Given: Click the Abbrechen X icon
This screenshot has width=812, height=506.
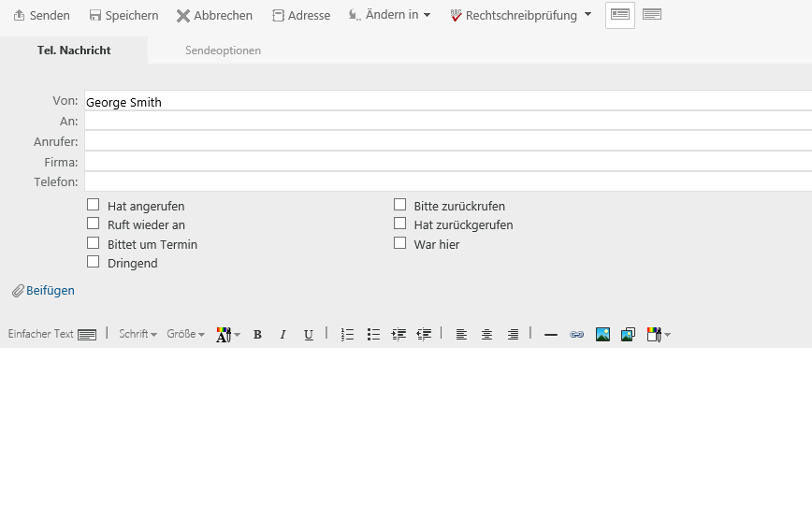Looking at the screenshot, I should tap(182, 16).
